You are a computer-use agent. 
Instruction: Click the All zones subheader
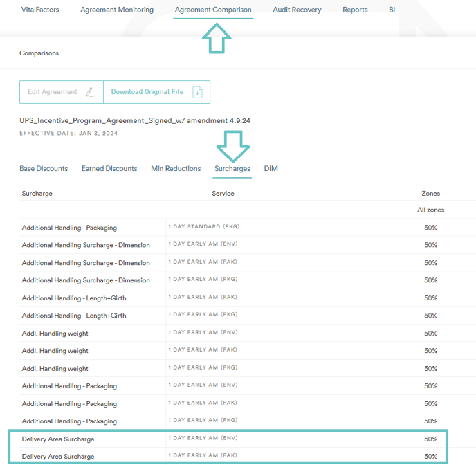coord(430,210)
